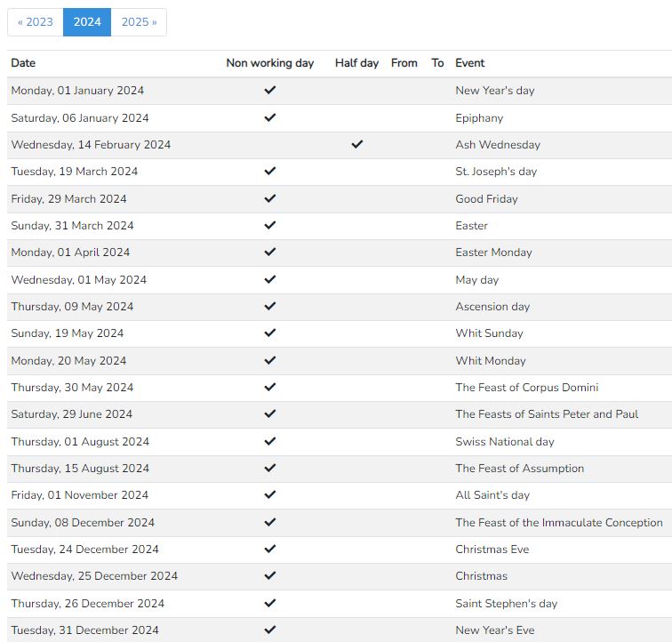Click the Event column header

tap(469, 63)
